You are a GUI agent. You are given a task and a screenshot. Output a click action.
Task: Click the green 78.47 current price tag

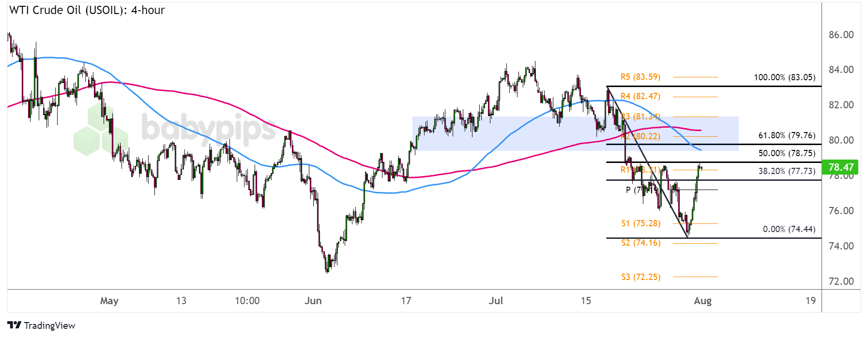840,167
